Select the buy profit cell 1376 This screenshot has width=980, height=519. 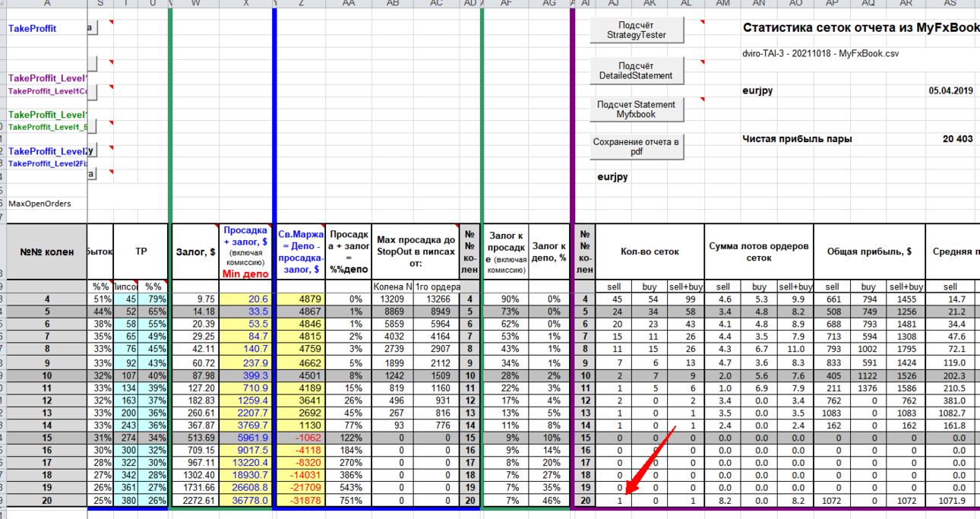[x=868, y=389]
